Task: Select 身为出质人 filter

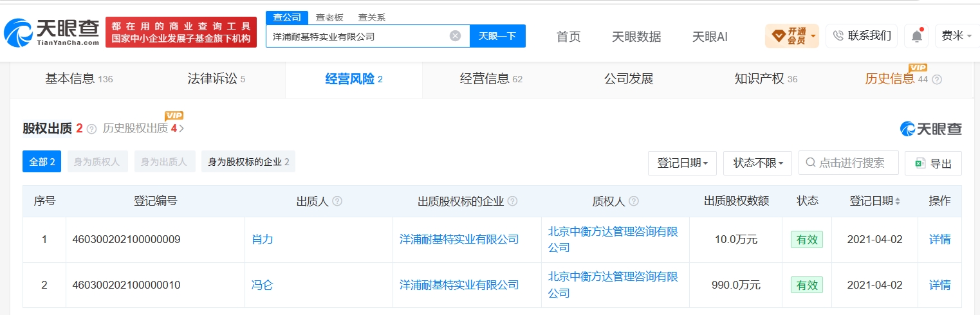Action: tap(164, 162)
